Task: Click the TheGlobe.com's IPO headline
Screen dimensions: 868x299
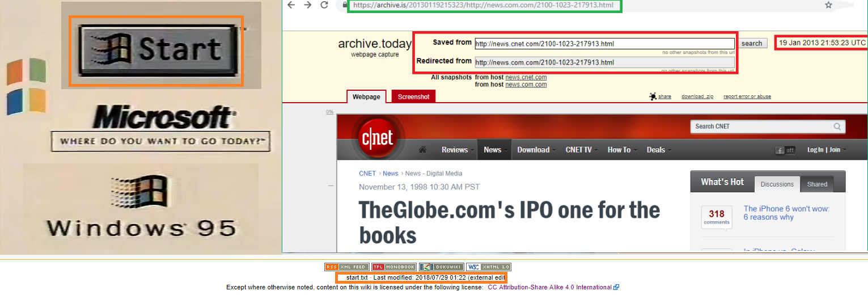Action: tap(509, 222)
